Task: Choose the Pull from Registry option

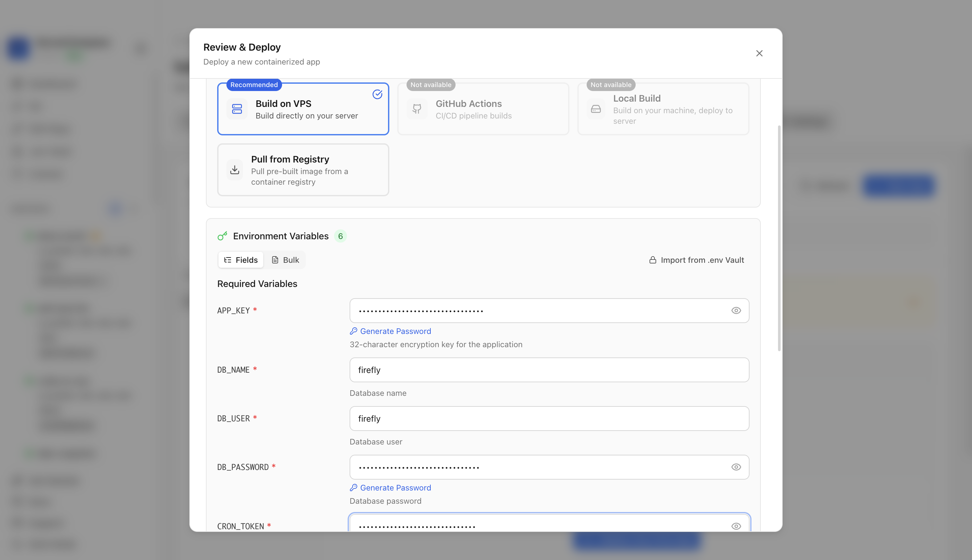Action: pyautogui.click(x=303, y=169)
